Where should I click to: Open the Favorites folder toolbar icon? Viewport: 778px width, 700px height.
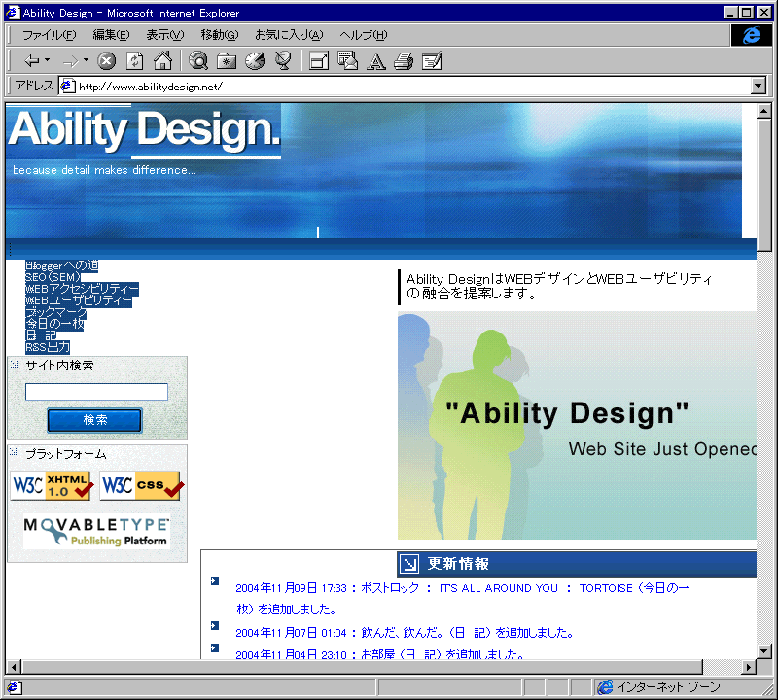[227, 61]
